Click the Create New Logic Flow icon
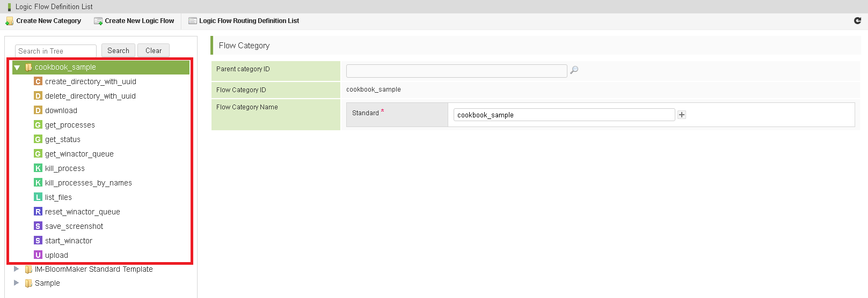Screen dimensions: 868x298 point(98,21)
